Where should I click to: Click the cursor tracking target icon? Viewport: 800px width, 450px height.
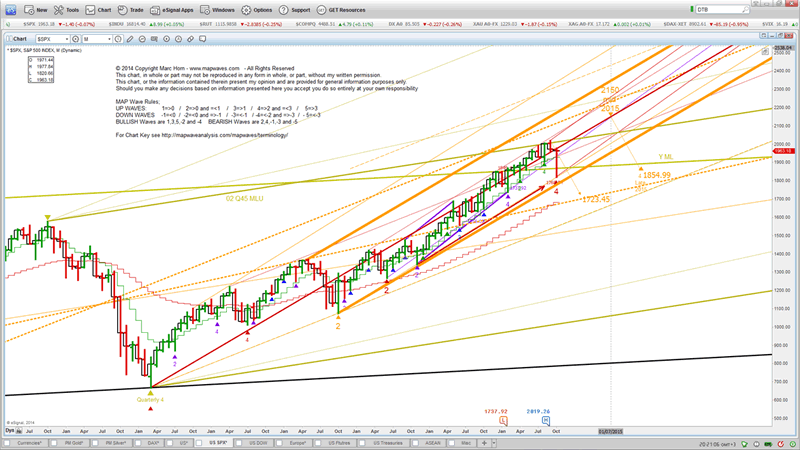click(166, 39)
